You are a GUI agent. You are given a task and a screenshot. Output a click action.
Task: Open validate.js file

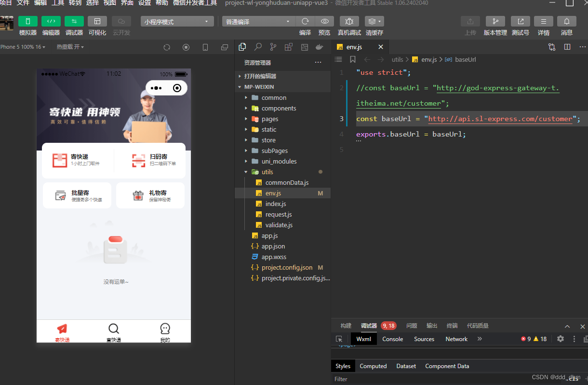(282, 225)
